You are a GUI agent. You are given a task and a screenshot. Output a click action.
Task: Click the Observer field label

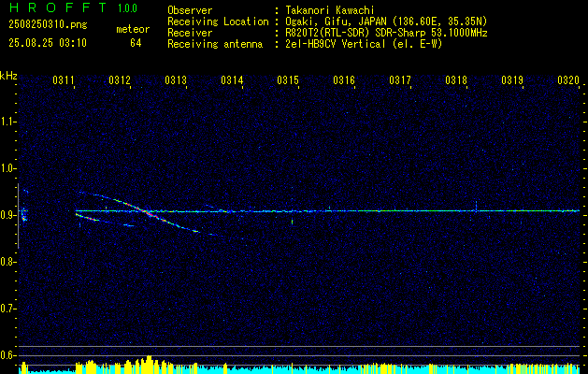point(190,11)
